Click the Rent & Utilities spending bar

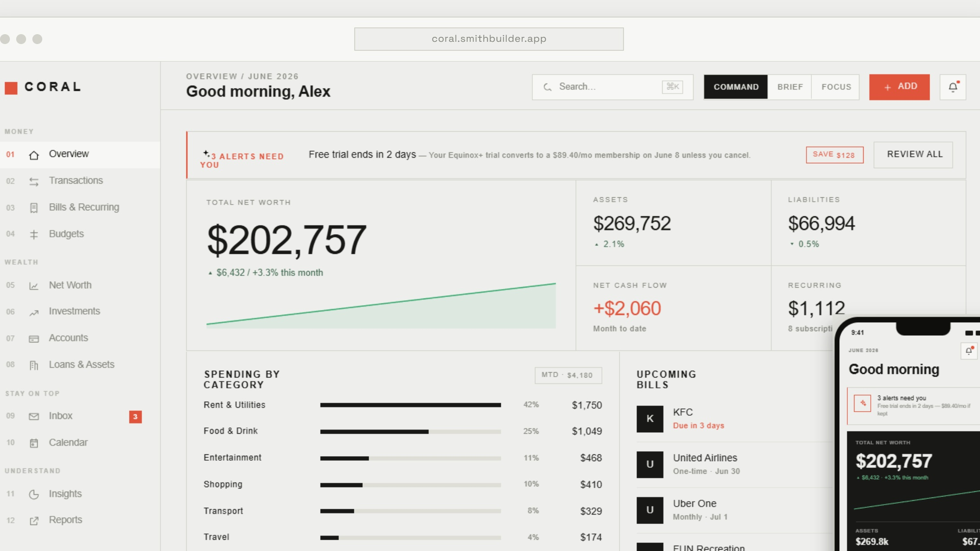[410, 405]
